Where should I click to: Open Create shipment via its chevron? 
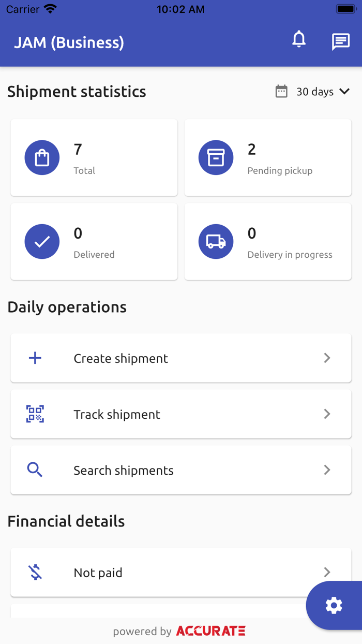coord(327,358)
